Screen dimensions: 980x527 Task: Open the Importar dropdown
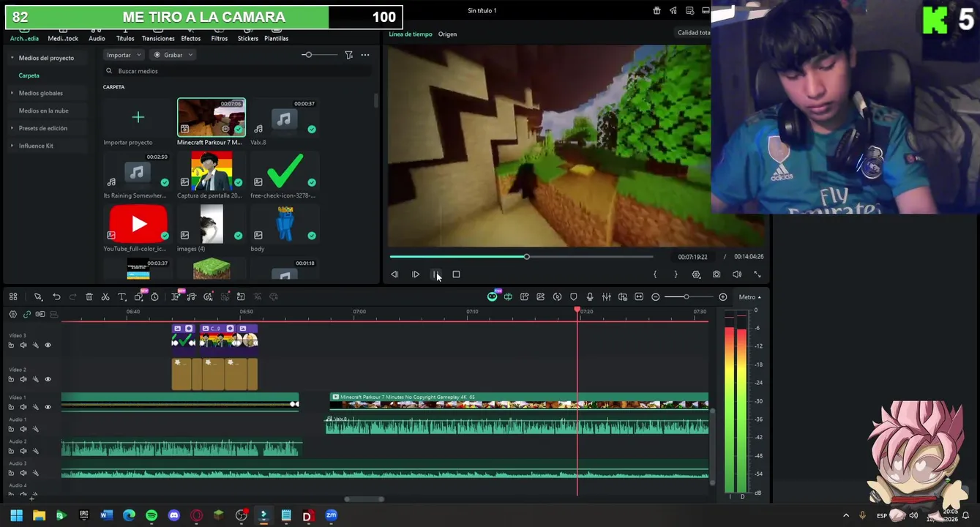(x=123, y=55)
